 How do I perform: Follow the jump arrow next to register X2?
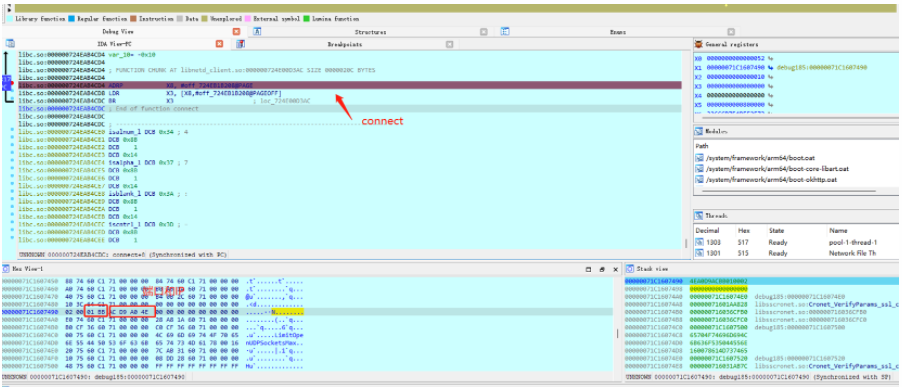pos(770,76)
